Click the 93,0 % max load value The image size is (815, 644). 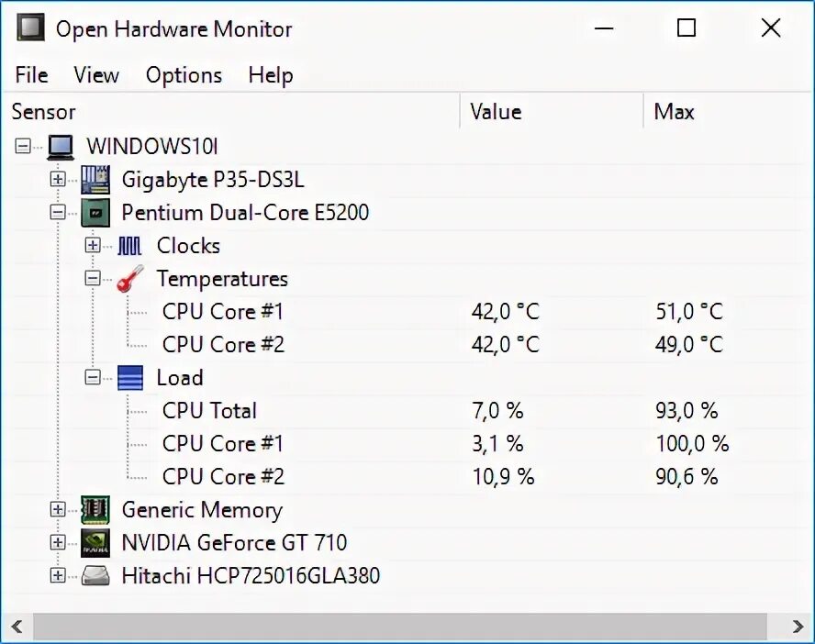tap(687, 411)
